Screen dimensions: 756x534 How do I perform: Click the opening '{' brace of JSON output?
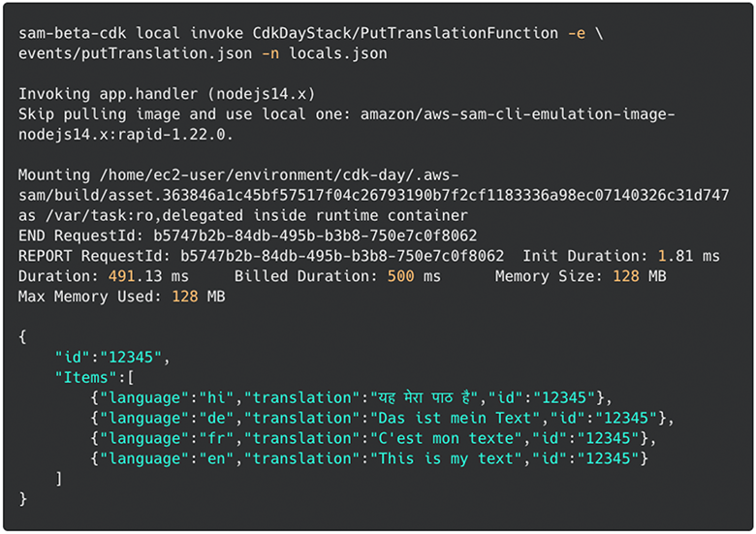[22, 337]
